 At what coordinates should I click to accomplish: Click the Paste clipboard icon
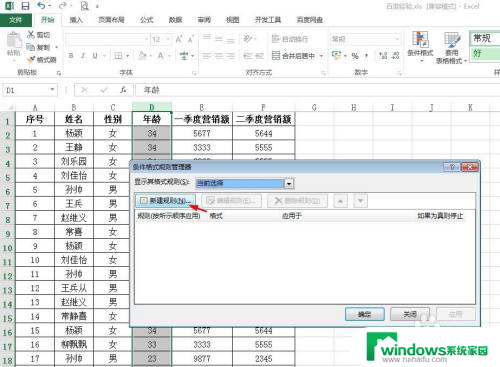pos(14,41)
